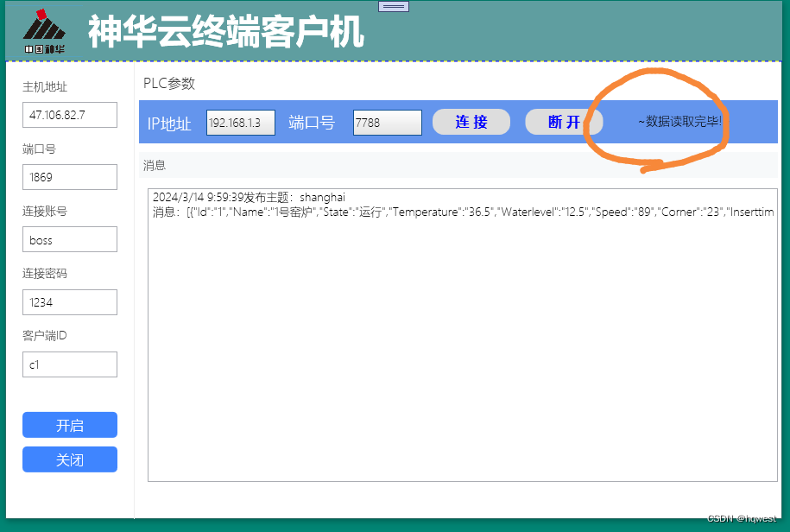The width and height of the screenshot is (790, 532).
Task: Click the 端口号 label in the left sidebar
Action: (40, 149)
